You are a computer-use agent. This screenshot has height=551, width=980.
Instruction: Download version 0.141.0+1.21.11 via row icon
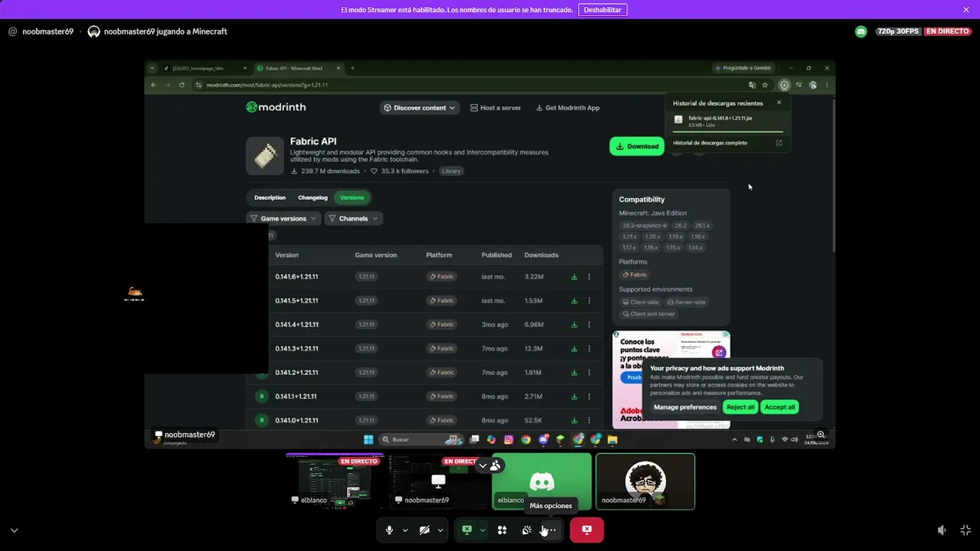point(574,420)
